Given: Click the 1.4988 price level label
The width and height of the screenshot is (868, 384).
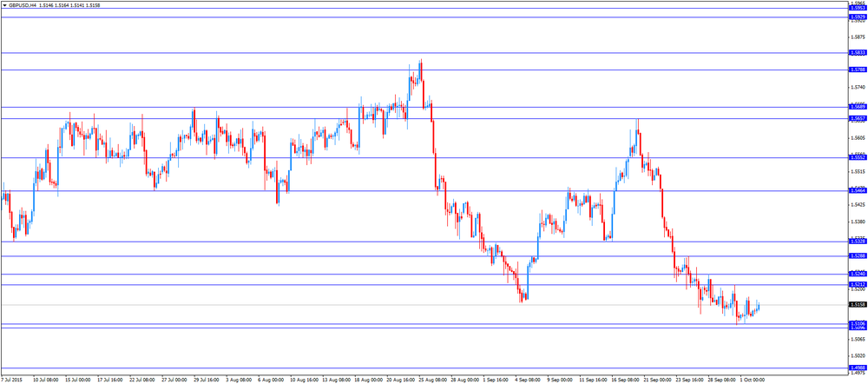Looking at the screenshot, I should (x=858, y=367).
